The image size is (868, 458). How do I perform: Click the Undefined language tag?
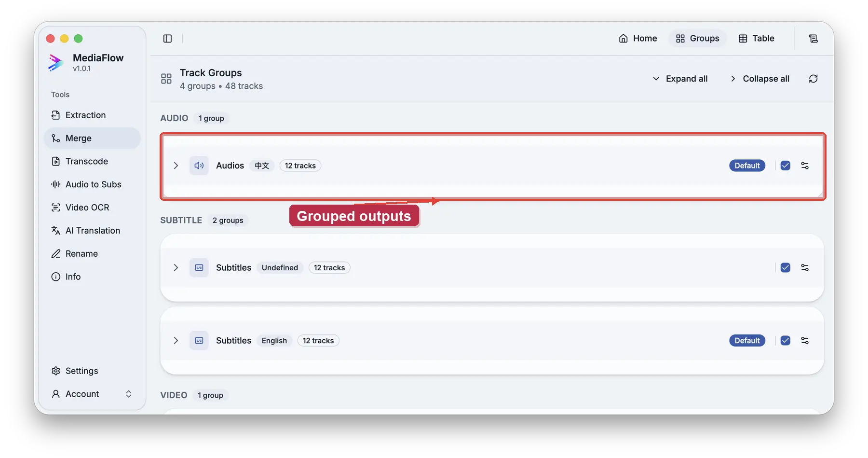point(280,268)
